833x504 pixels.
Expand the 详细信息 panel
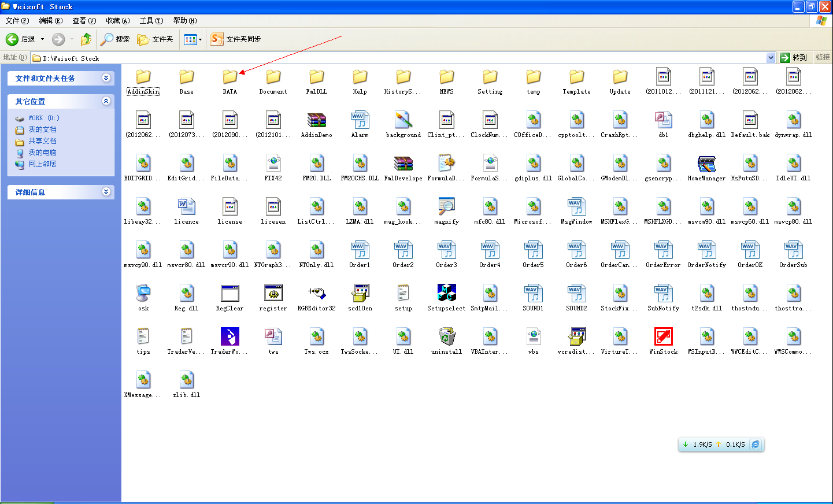click(106, 192)
